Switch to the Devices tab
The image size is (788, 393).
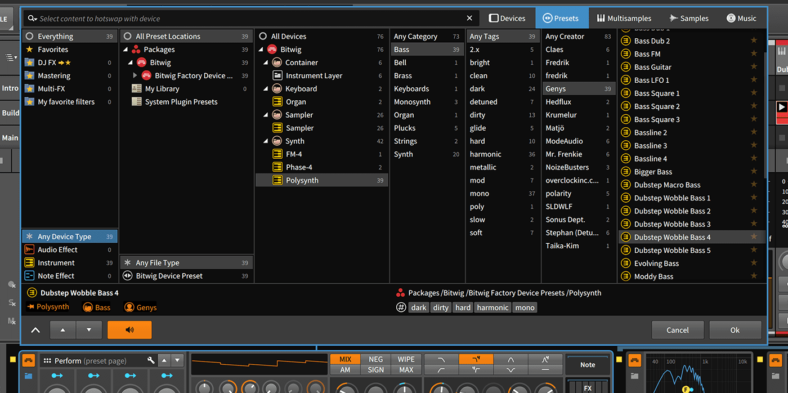(x=507, y=18)
